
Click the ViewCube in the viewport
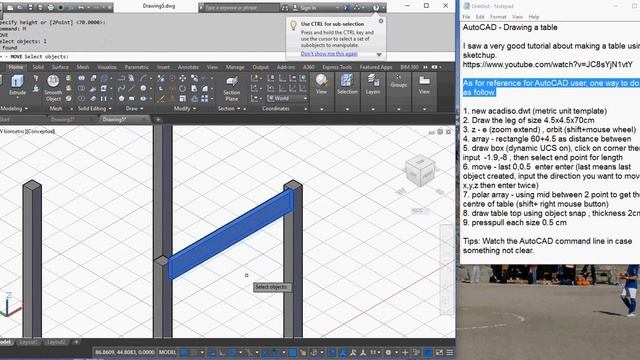point(420,171)
